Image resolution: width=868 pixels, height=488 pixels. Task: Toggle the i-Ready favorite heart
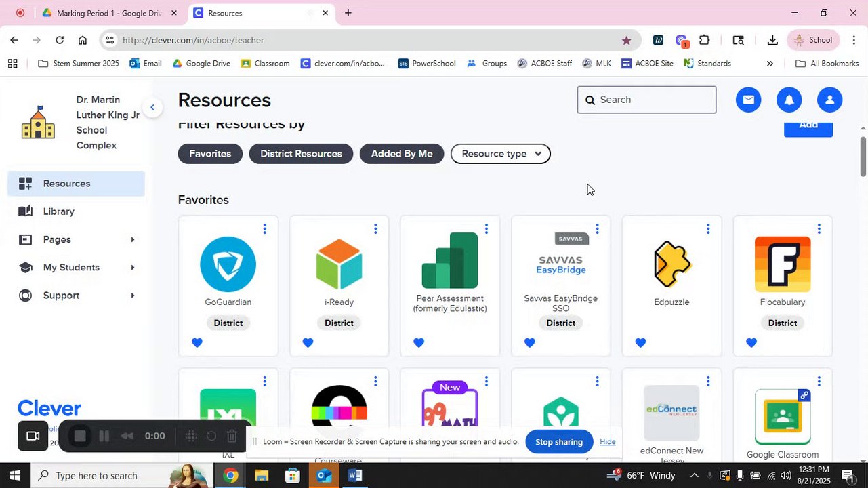308,343
